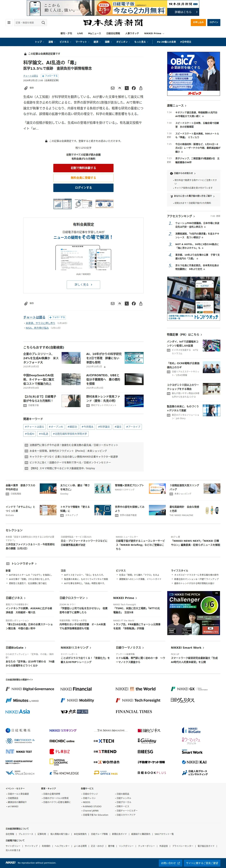The image size is (226, 868).
Task: Open the トレンドウオッチ section heading
Action: [24, 563]
